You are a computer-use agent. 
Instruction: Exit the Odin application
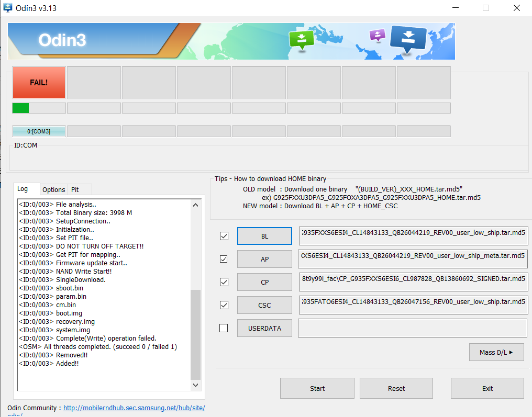coord(487,389)
